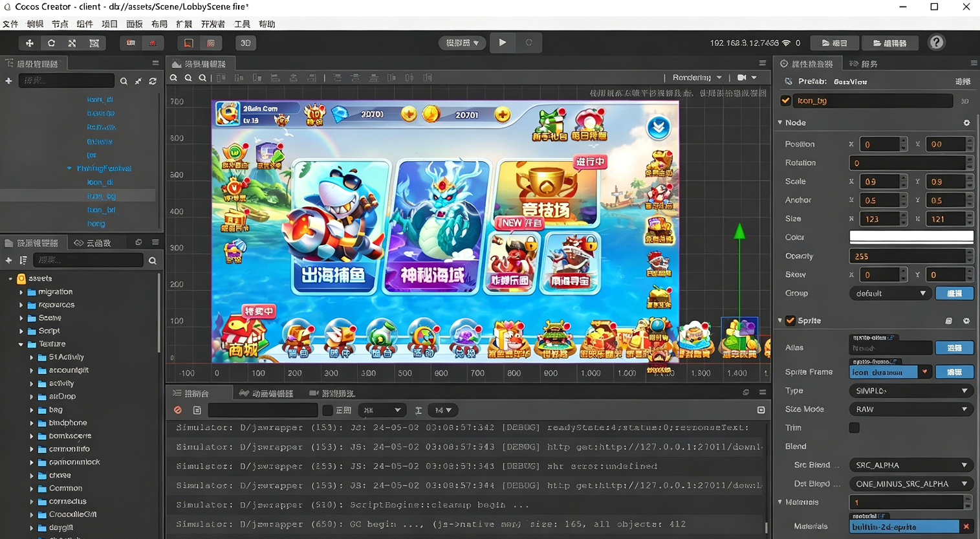The width and height of the screenshot is (980, 539).
Task: Open the help question mark icon
Action: point(936,43)
